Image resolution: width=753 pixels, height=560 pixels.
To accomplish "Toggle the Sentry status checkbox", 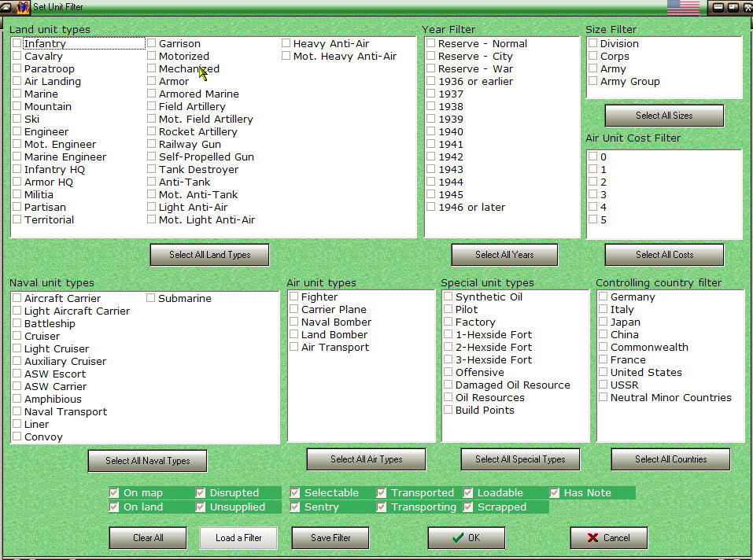I will pyautogui.click(x=295, y=507).
